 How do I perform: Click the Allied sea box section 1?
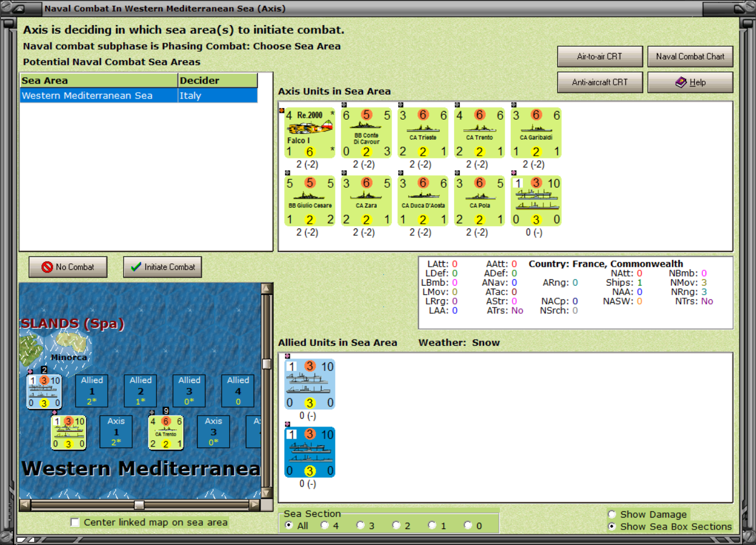pyautogui.click(x=92, y=391)
